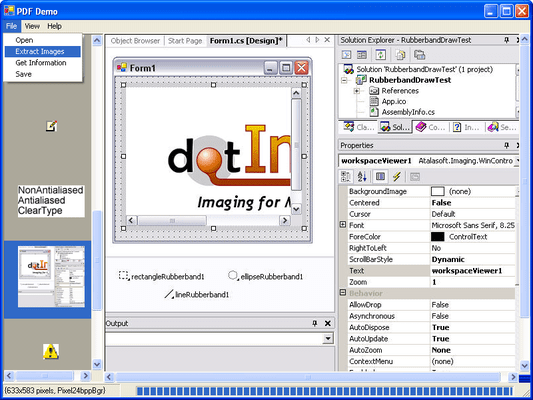
Task: Click Properties view icon
Action: [380, 176]
